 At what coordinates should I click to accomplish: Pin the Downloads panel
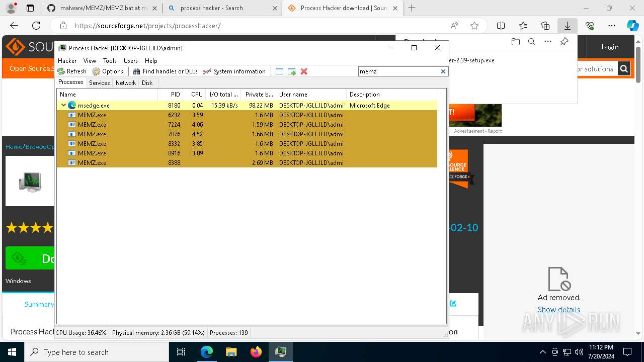click(564, 42)
